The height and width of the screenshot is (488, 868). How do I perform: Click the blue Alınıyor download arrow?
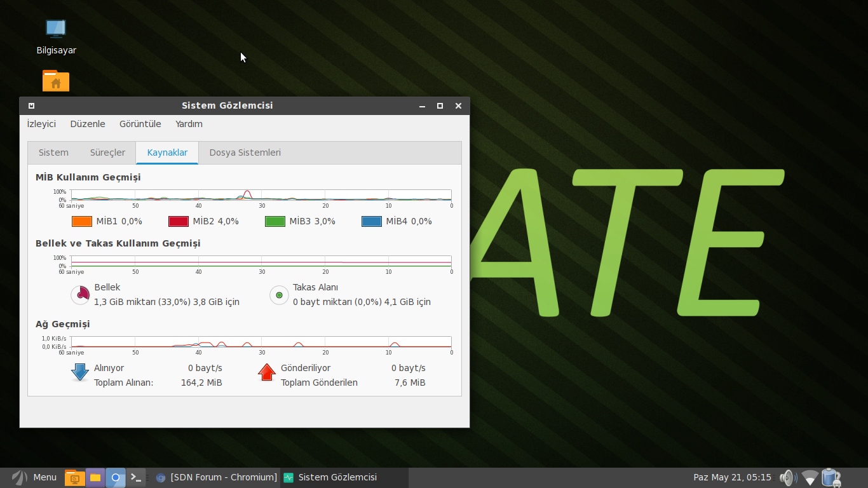pos(80,372)
